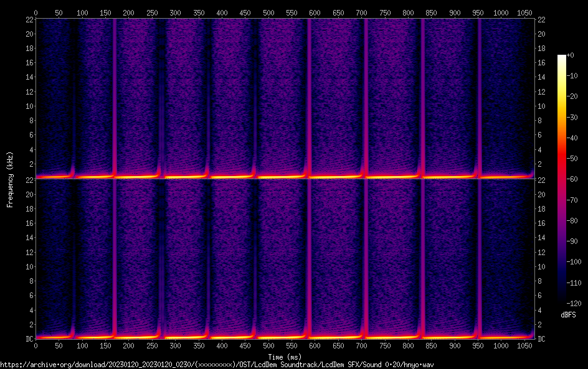This screenshot has width=588, height=369.
Task: Click the bright vertical transient near 590 ms, upper channel
Action: (x=309, y=93)
